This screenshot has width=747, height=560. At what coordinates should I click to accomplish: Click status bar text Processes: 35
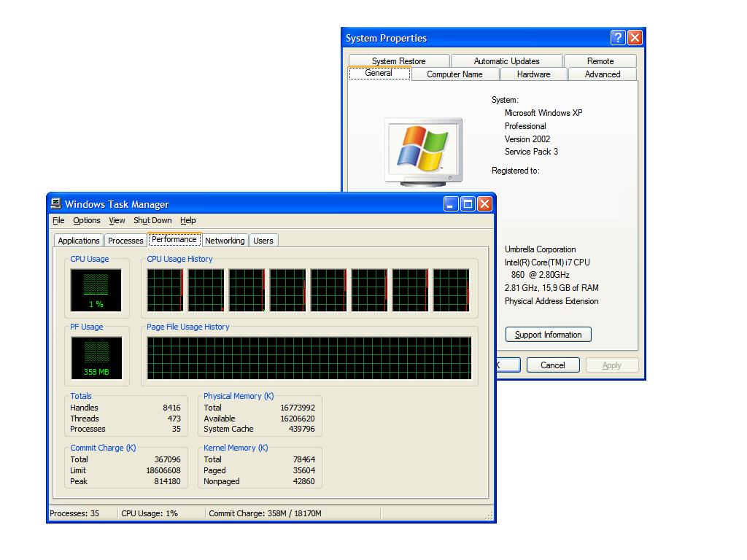click(x=74, y=513)
